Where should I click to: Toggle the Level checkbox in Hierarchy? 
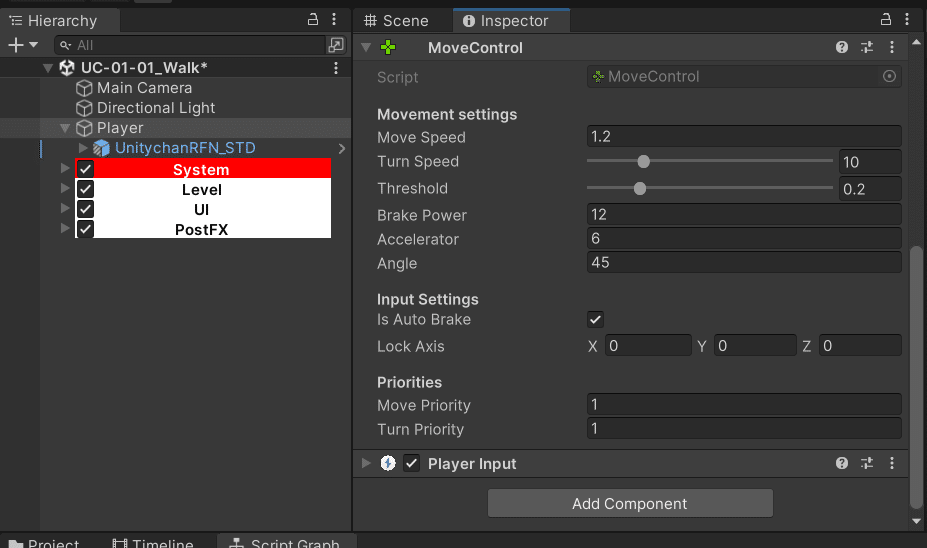pos(85,189)
